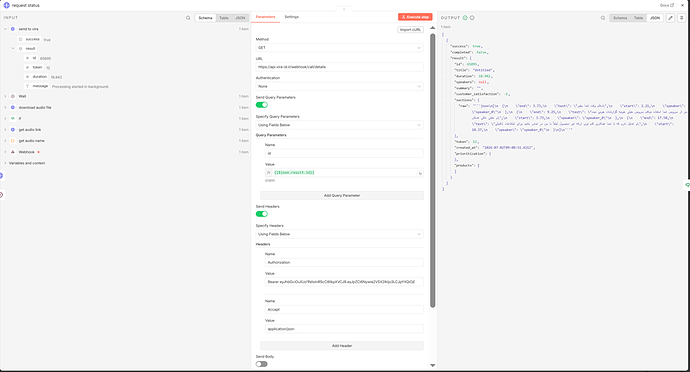
Task: Click the send to vira node icon
Action: (x=13, y=29)
